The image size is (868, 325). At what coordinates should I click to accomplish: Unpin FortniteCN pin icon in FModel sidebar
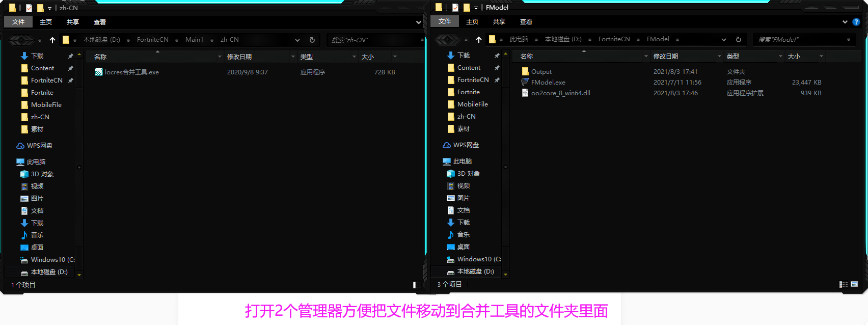pyautogui.click(x=497, y=80)
